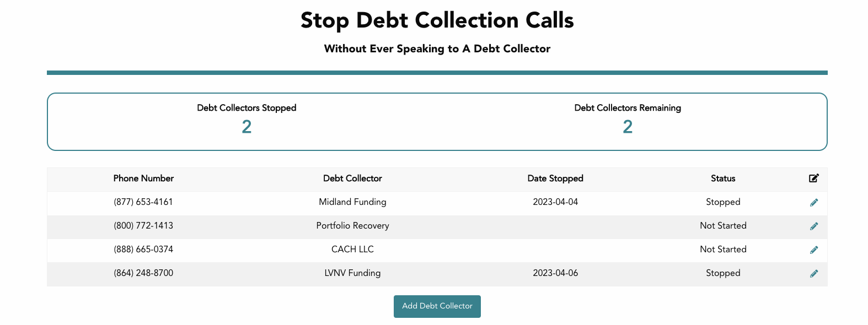The image size is (868, 325).
Task: Click the Debt Collectors Remaining count
Action: pos(628,127)
